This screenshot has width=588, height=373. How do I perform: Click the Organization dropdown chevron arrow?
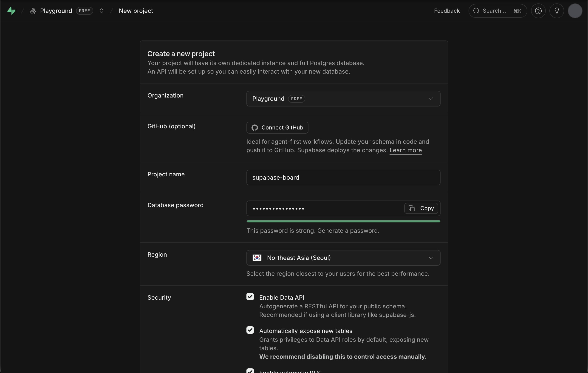431,99
